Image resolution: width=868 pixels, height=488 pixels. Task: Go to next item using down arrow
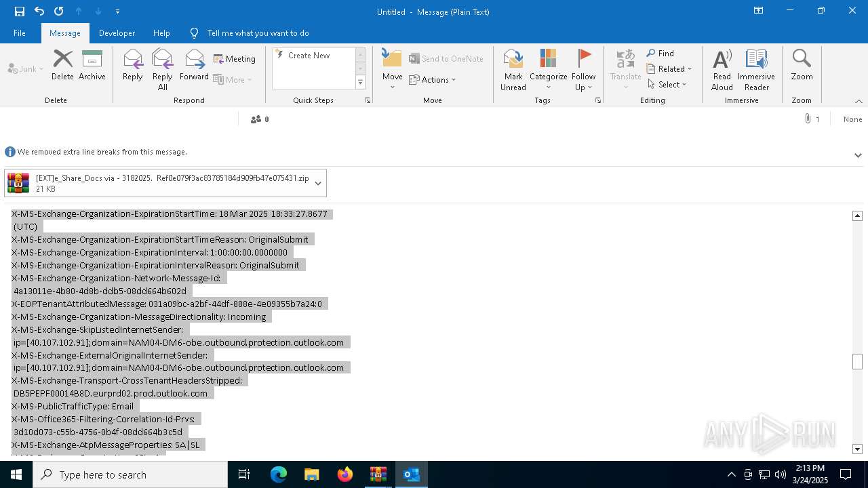pyautogui.click(x=98, y=12)
